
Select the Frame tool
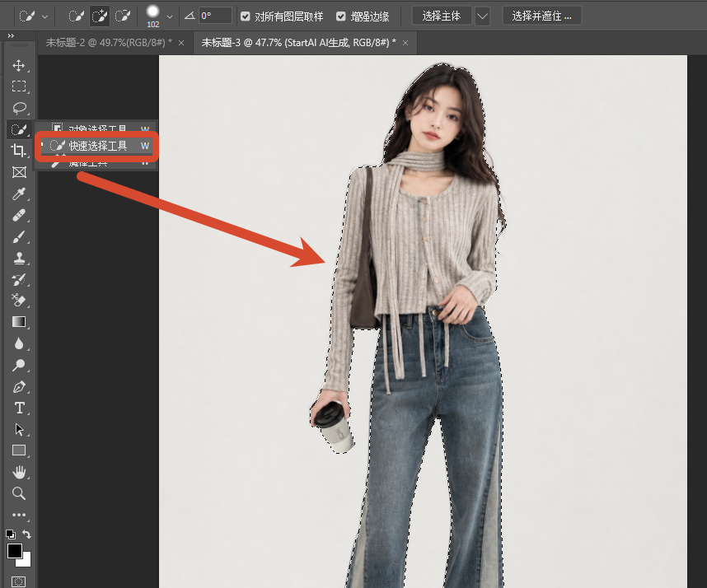(x=18, y=172)
